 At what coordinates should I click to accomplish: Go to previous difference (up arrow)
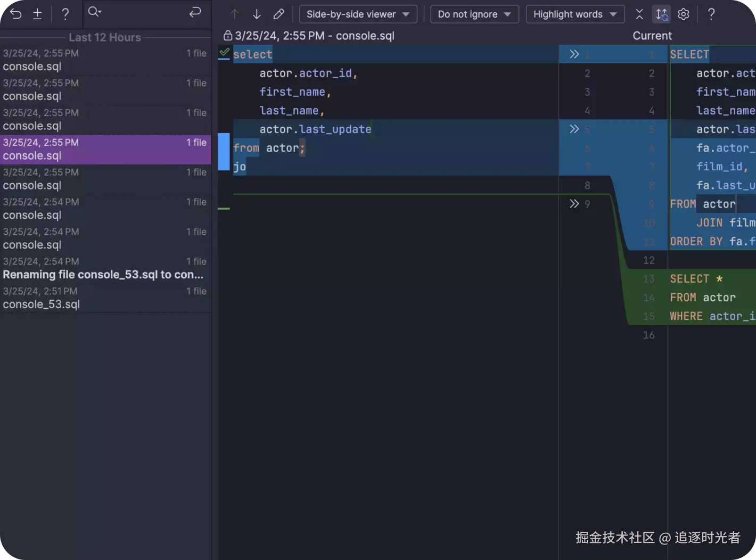click(235, 14)
